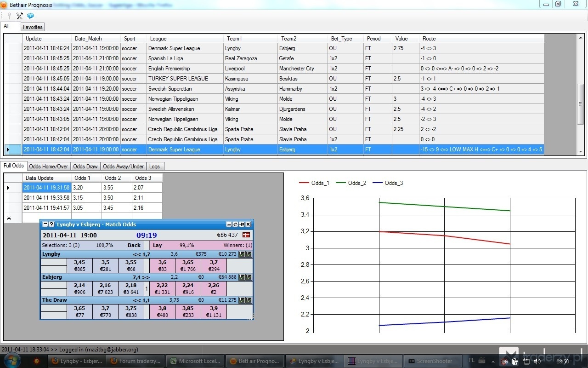This screenshot has width=588, height=368.
Task: Select the Real Zaragoza vs Getafe row
Action: coord(274,58)
